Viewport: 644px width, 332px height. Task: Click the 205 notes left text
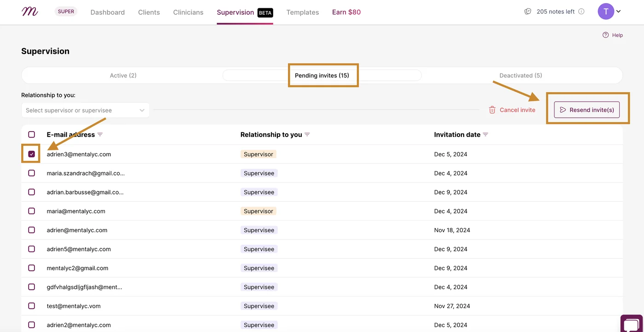coord(556,11)
